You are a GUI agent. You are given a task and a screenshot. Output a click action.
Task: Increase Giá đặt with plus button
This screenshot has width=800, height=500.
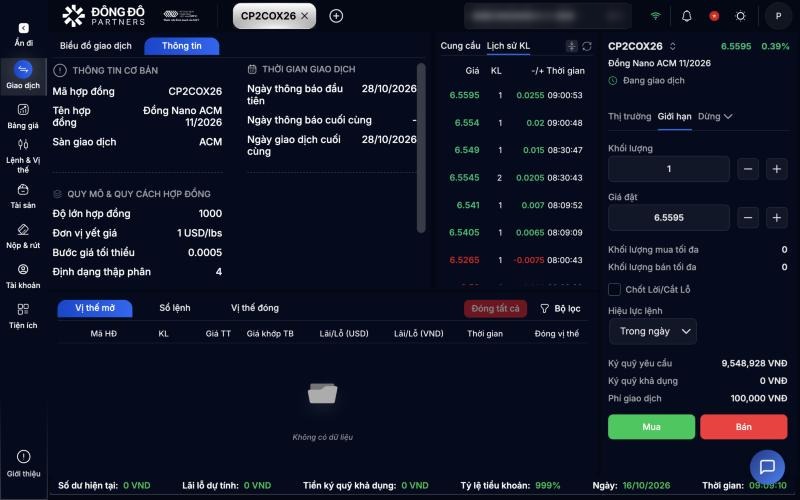coord(777,218)
